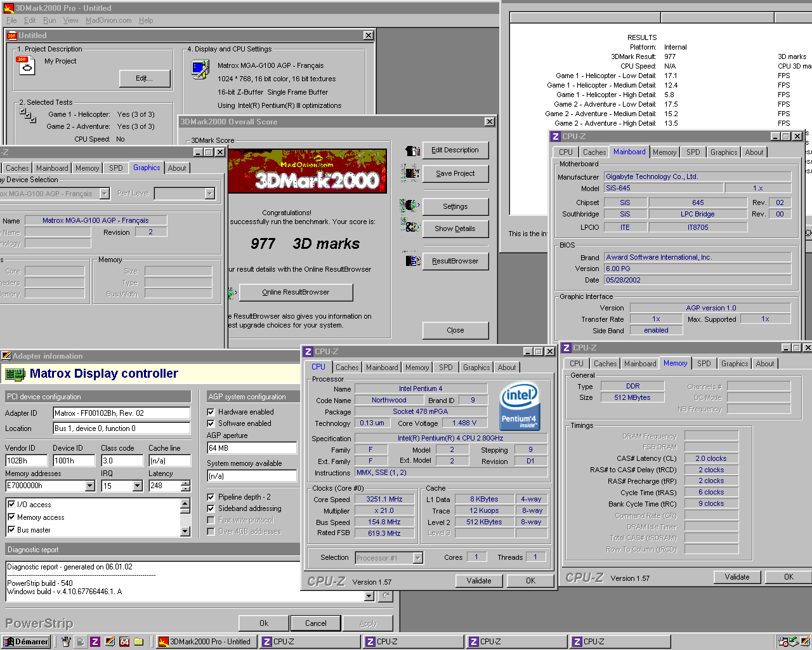Click the green network icon in system tray
812x650 pixels.
[794, 642]
